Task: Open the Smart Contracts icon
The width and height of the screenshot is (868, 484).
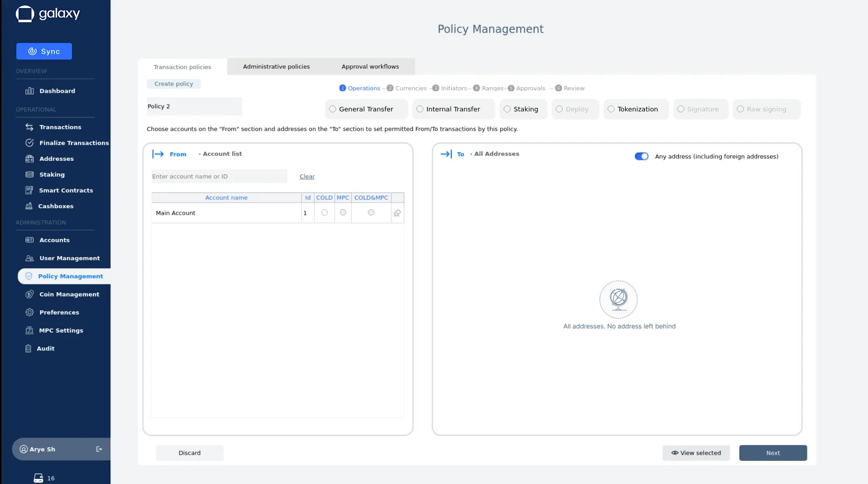Action: coord(29,190)
